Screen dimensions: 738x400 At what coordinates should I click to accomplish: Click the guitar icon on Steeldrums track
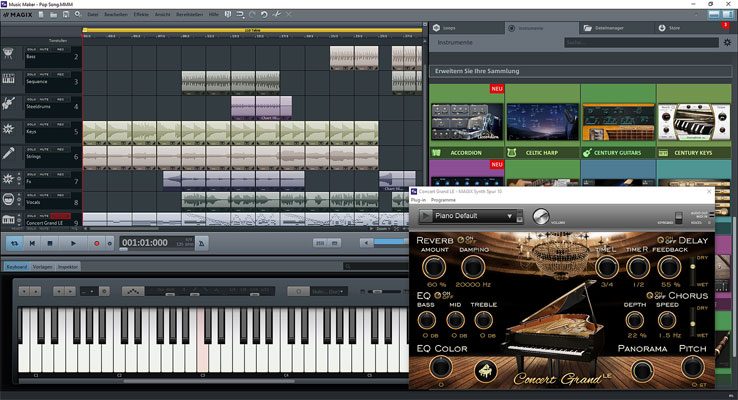(x=9, y=104)
